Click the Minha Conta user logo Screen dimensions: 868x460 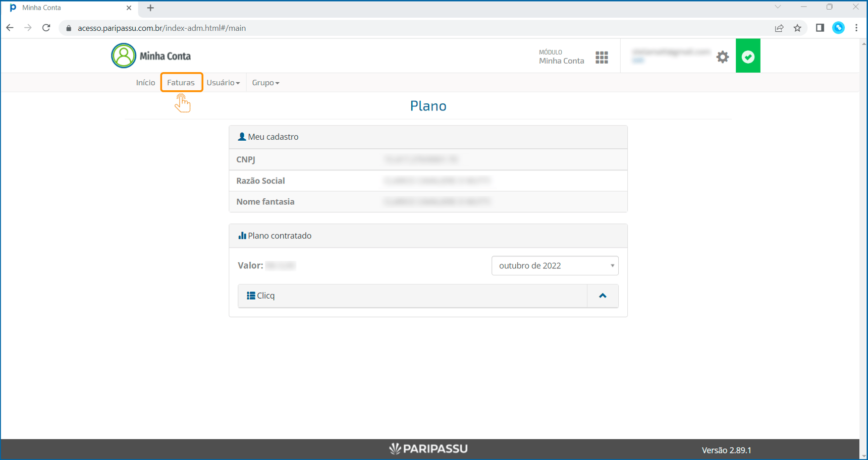click(124, 55)
